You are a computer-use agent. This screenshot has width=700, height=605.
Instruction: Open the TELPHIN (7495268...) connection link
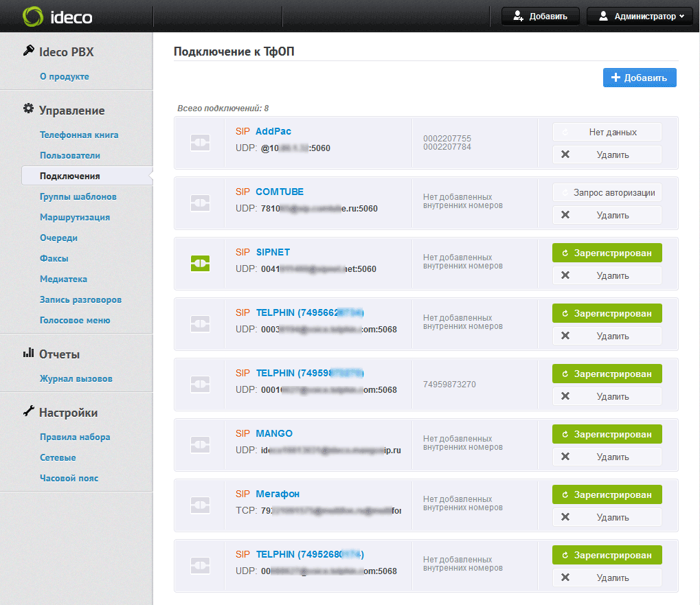coord(310,554)
